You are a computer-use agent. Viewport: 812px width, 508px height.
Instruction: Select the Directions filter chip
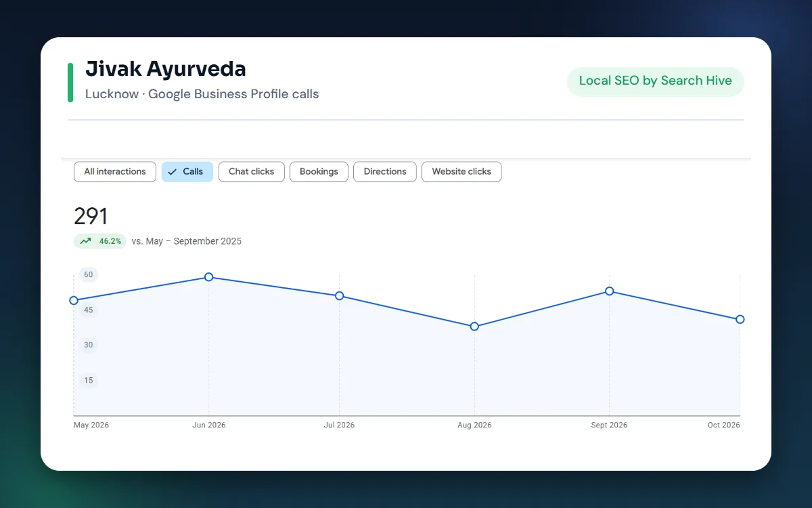click(x=385, y=171)
